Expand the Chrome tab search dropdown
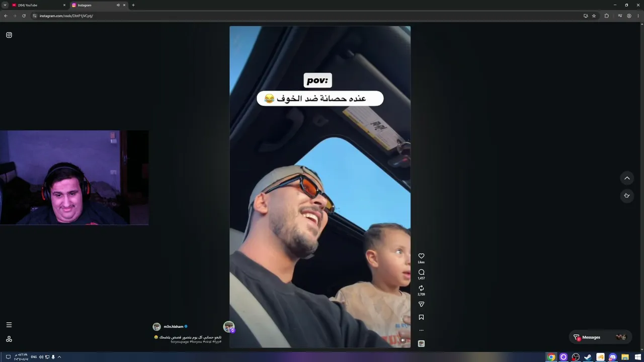 tap(5, 5)
